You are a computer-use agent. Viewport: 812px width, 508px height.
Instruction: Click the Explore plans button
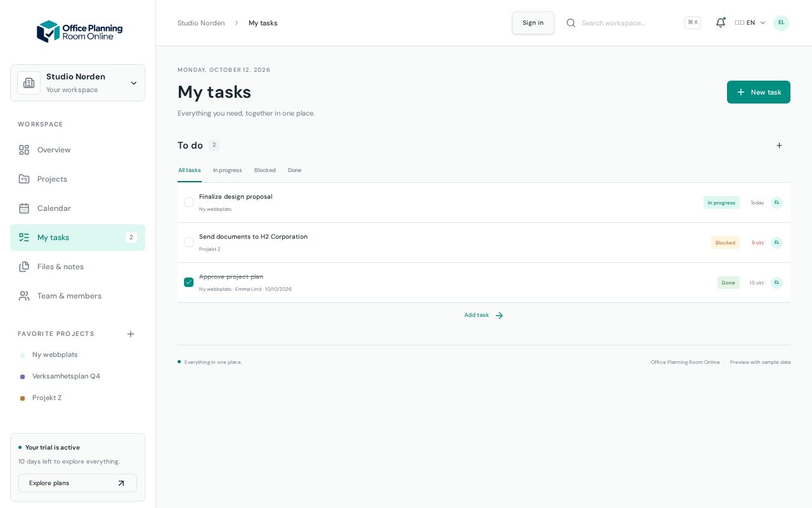[x=77, y=483]
